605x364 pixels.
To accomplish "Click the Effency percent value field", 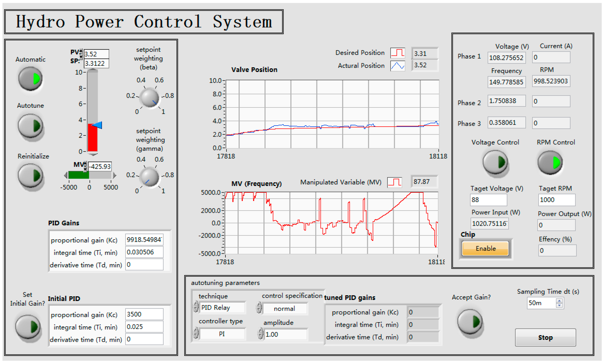I will tap(557, 250).
